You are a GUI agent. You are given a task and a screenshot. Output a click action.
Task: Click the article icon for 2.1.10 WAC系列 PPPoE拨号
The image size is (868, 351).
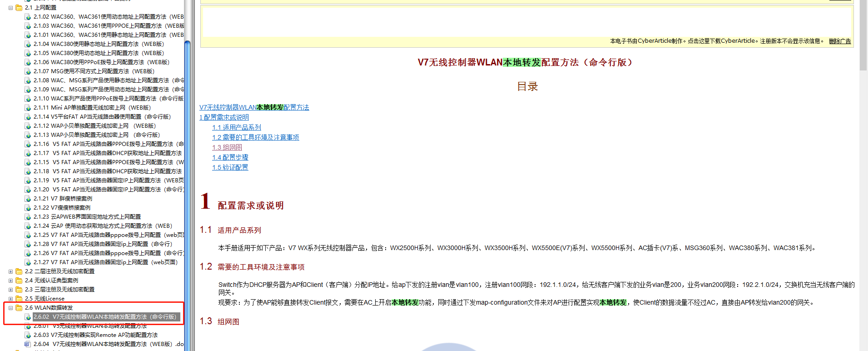point(28,99)
